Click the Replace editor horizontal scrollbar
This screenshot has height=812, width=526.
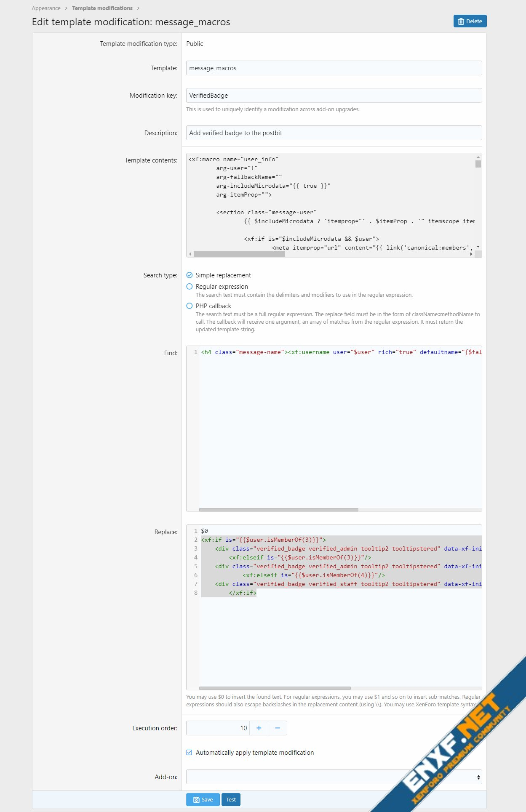275,688
